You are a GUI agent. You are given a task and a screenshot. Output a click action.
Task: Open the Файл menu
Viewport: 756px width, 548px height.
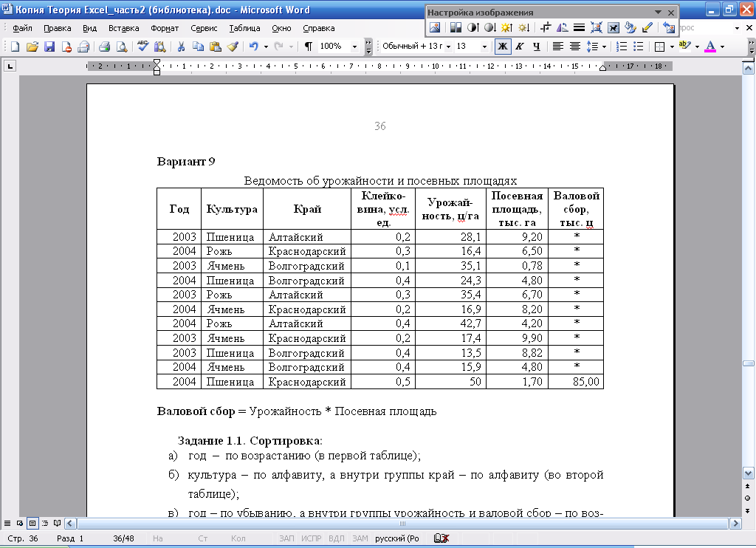point(22,28)
